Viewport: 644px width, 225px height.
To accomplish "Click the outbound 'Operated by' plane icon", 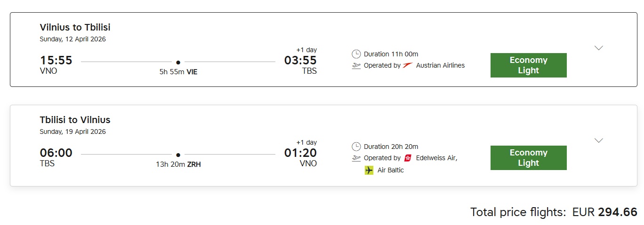I will [x=356, y=66].
